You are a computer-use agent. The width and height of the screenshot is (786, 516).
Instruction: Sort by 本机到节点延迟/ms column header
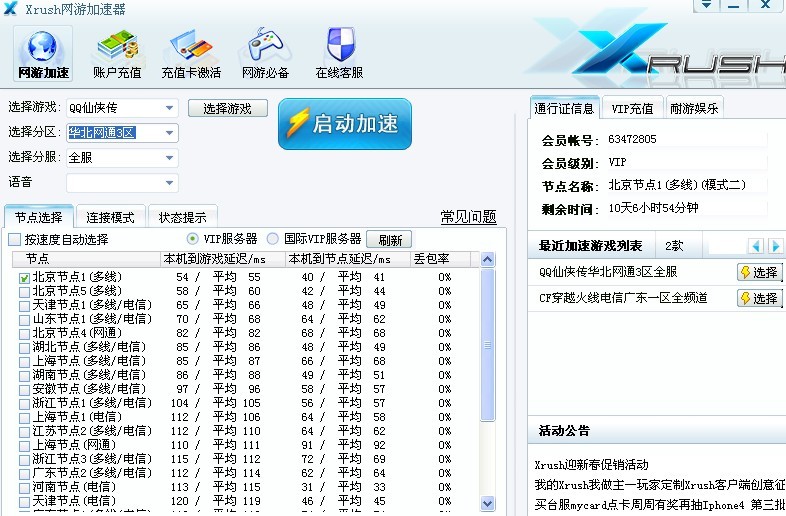[x=347, y=259]
